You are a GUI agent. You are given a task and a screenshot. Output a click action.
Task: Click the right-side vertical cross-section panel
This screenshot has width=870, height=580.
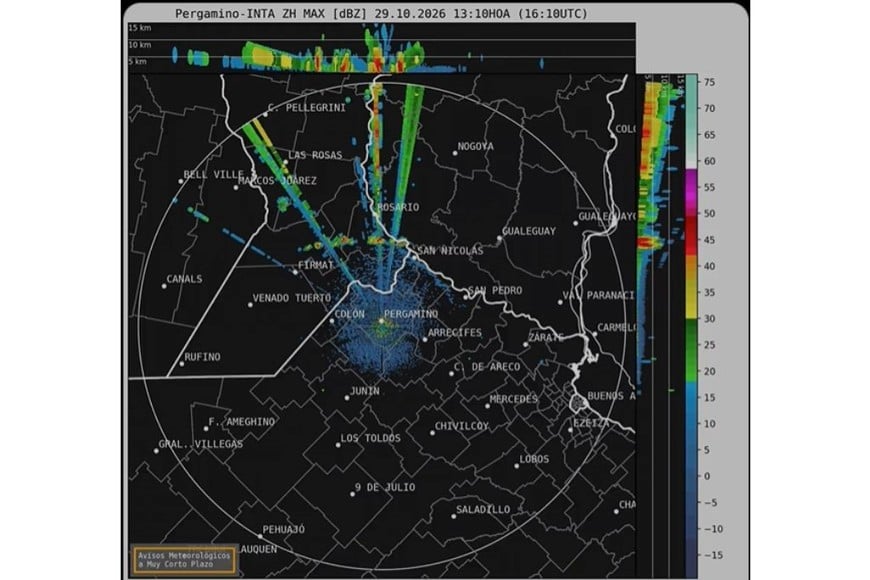pos(660,326)
